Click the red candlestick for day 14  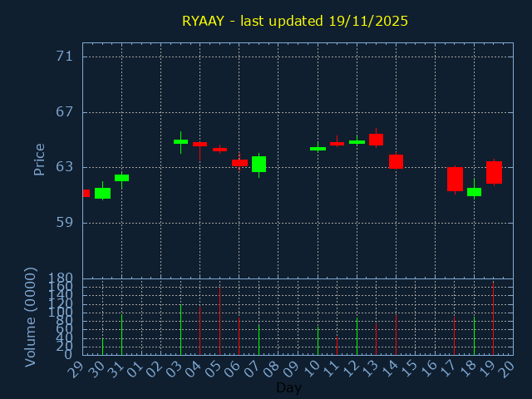coord(396,161)
